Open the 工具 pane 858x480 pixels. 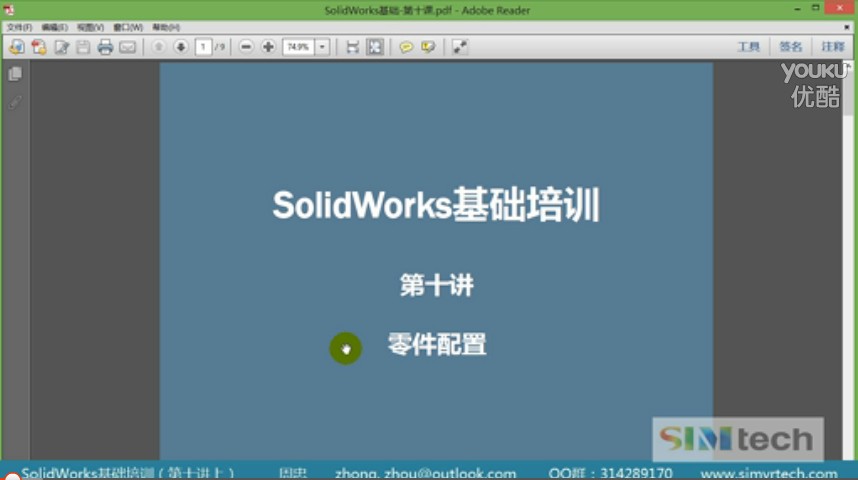point(748,47)
